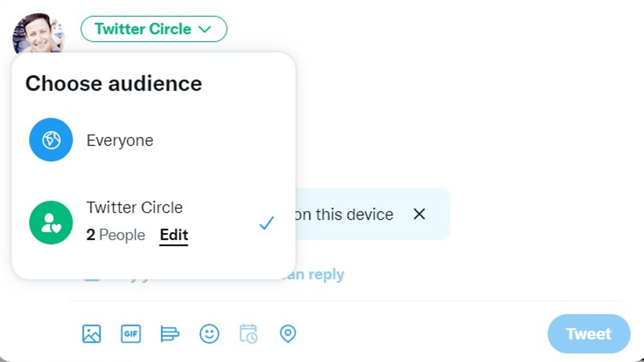
Task: Open the image upload icon
Action: (x=91, y=334)
